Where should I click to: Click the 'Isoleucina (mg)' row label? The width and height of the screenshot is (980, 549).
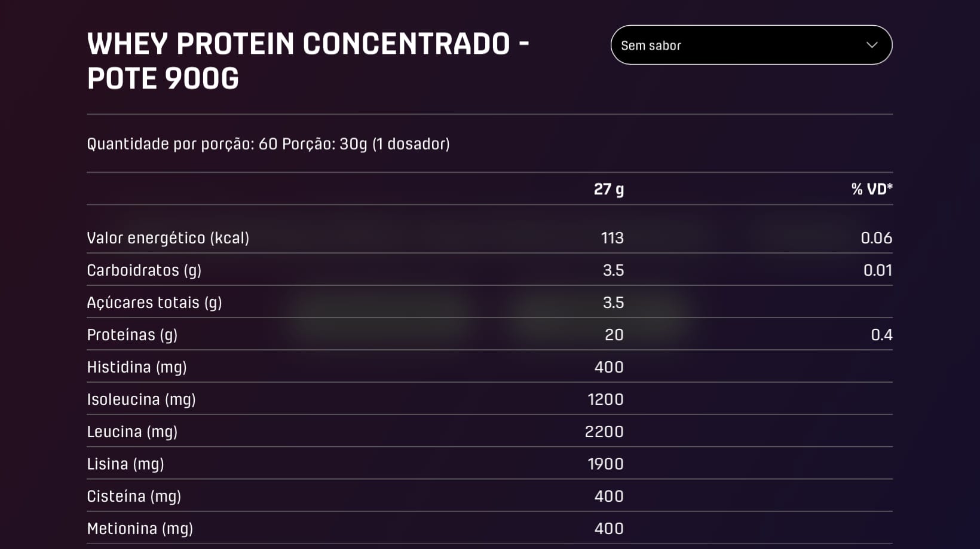[x=141, y=399]
